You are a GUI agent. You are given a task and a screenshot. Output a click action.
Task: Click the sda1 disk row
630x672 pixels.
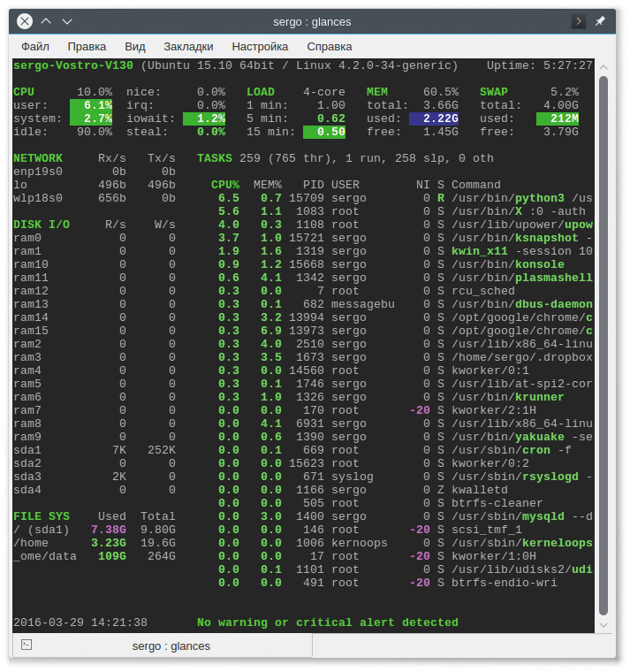tap(95, 450)
